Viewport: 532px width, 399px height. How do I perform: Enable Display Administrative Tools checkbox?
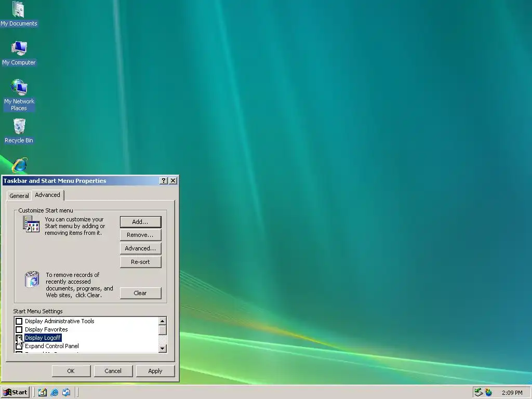[19, 321]
